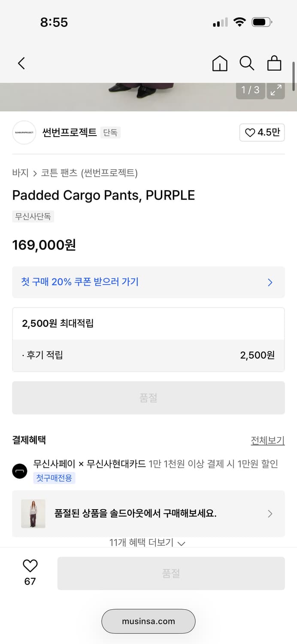
Task: Open 전체보기 next to 결제혜택
Action: 268,440
